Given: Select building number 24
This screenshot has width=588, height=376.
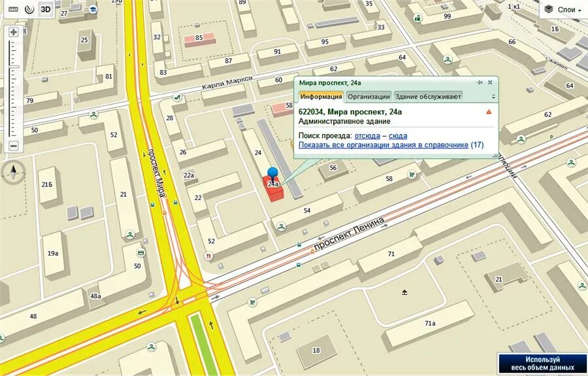Looking at the screenshot, I should pos(258,153).
